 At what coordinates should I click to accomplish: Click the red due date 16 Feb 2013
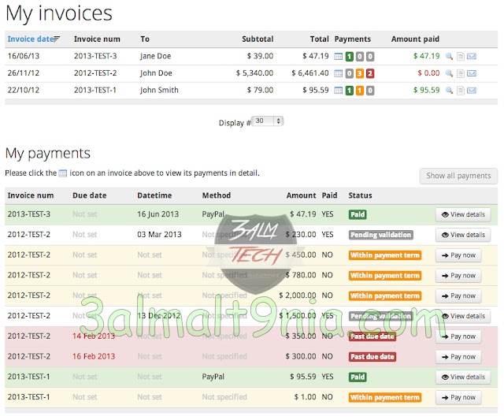point(94,356)
